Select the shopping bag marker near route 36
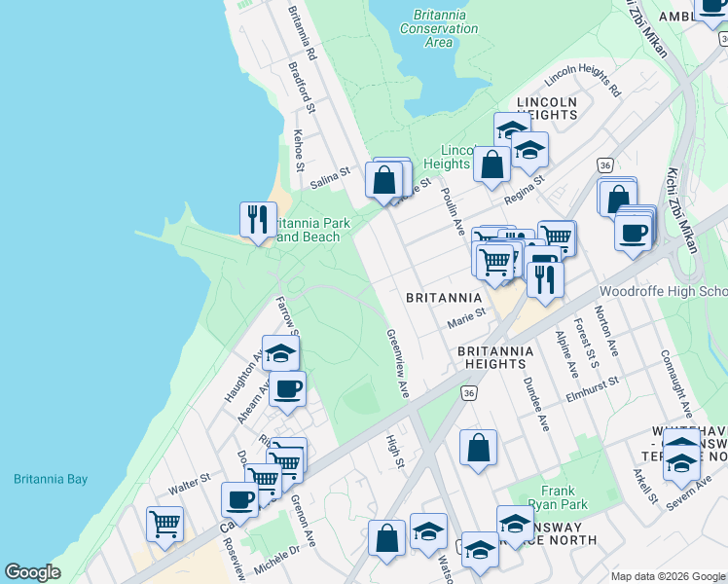728x584 pixels. point(618,199)
